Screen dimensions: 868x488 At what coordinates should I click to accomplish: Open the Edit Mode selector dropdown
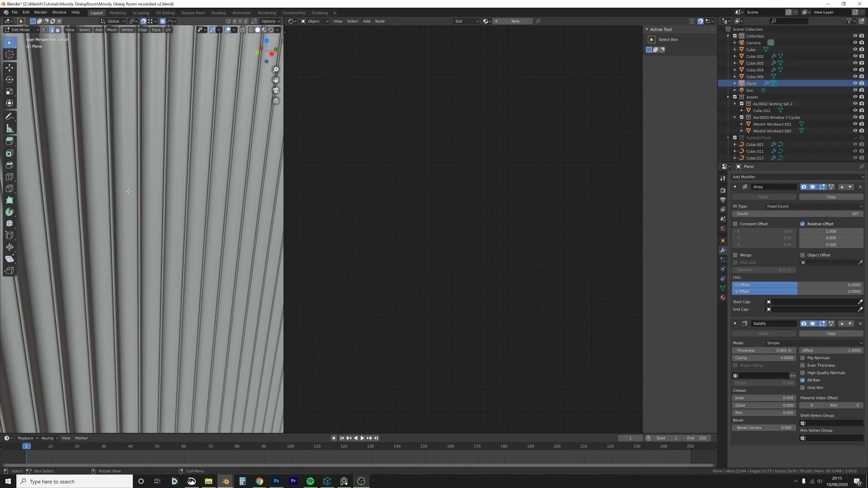click(x=21, y=30)
